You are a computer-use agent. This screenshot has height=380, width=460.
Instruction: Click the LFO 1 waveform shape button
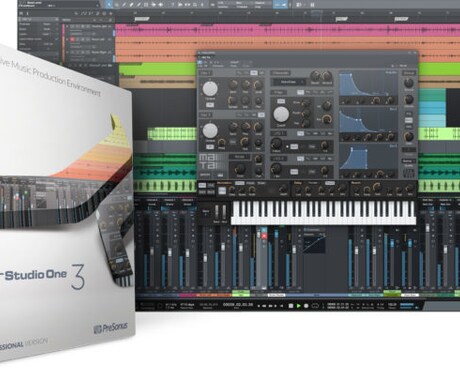300,133
